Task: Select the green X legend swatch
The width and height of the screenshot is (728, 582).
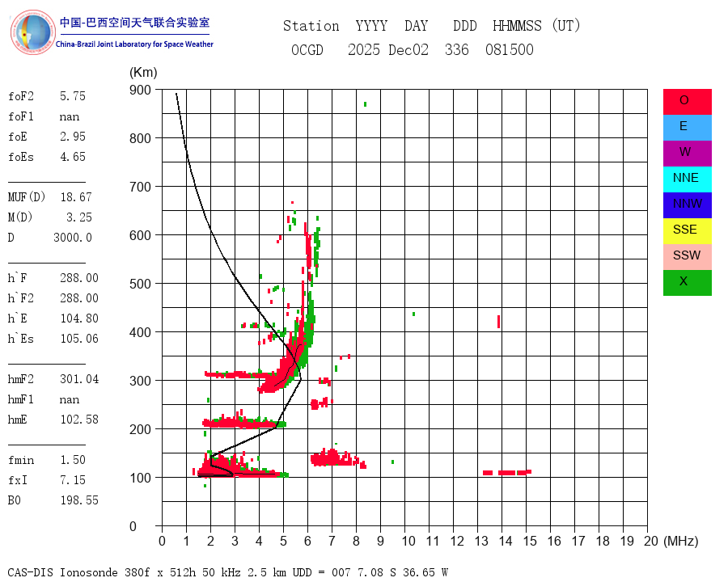Action: tap(687, 283)
